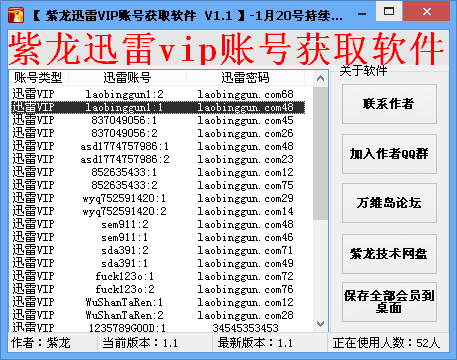Minimize the window
The height and width of the screenshot is (360, 457).
pos(362,14)
